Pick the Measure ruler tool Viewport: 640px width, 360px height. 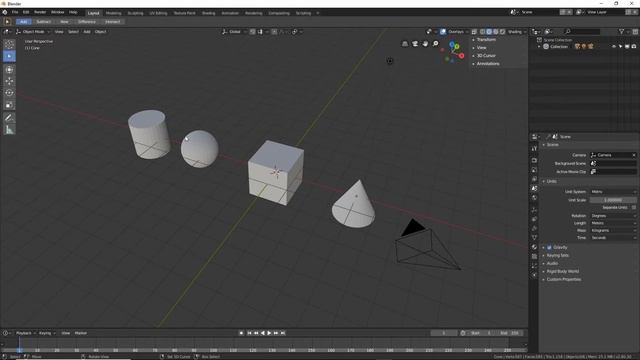point(9,130)
